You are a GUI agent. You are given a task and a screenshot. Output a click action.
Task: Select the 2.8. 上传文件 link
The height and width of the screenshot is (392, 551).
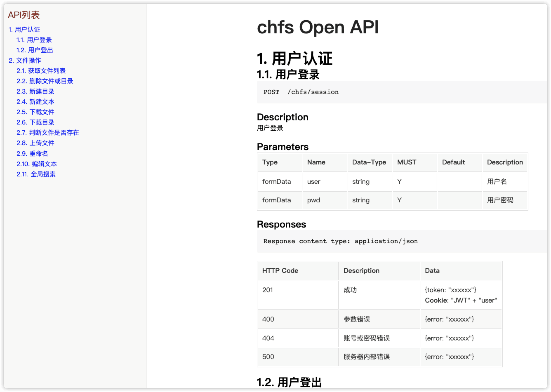coord(35,143)
